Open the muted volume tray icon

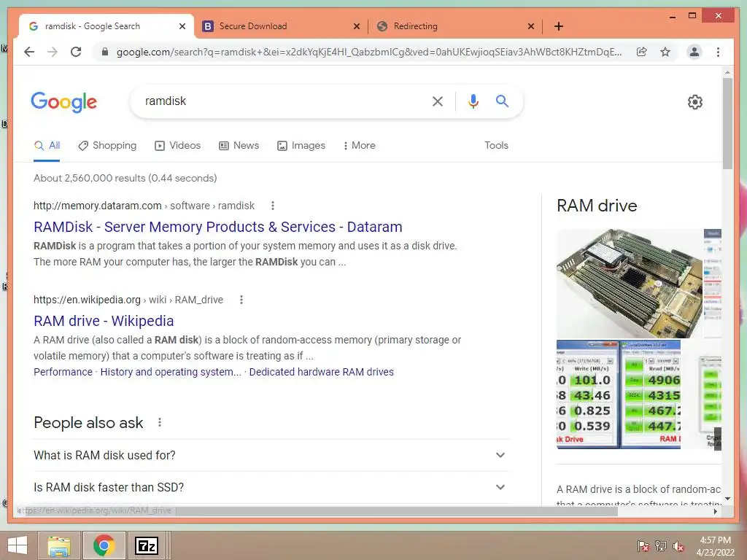[678, 546]
